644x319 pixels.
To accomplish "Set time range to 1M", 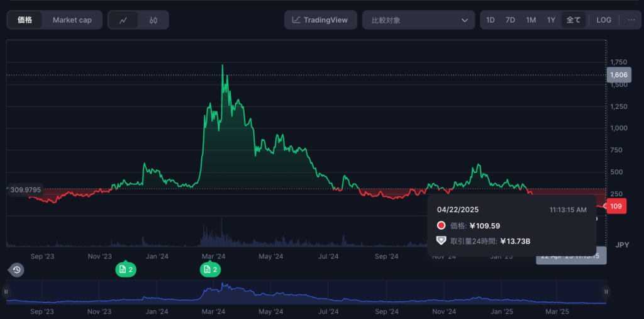I will pos(531,20).
